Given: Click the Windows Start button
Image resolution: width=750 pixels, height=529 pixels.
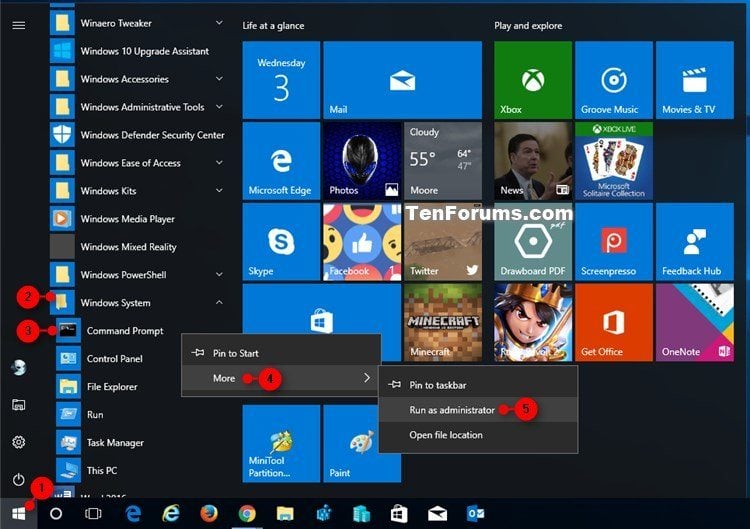Looking at the screenshot, I should [x=19, y=514].
